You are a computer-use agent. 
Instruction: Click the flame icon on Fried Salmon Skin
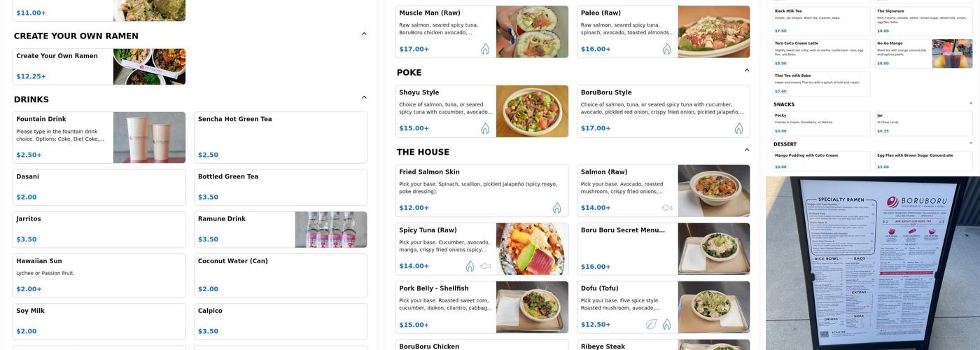[557, 208]
